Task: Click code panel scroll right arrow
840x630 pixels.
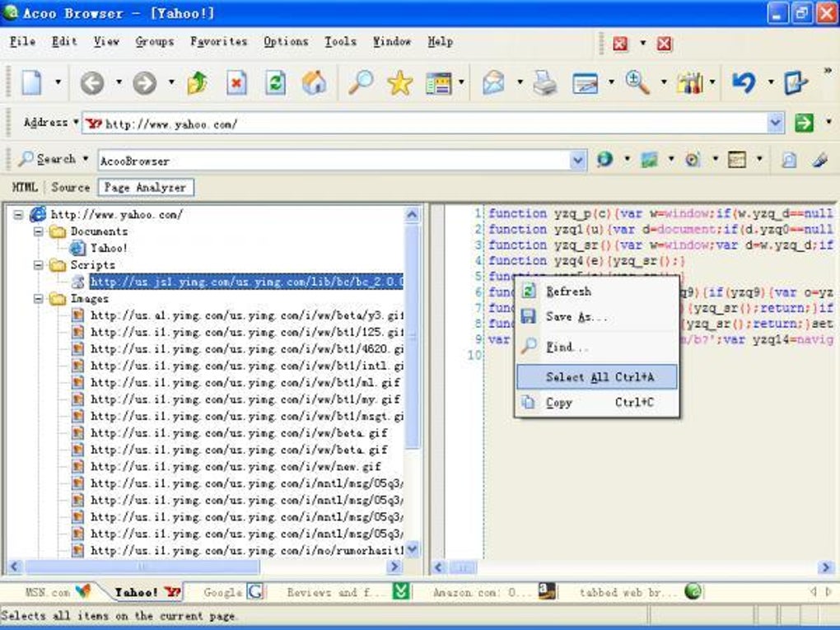Action: click(x=825, y=567)
